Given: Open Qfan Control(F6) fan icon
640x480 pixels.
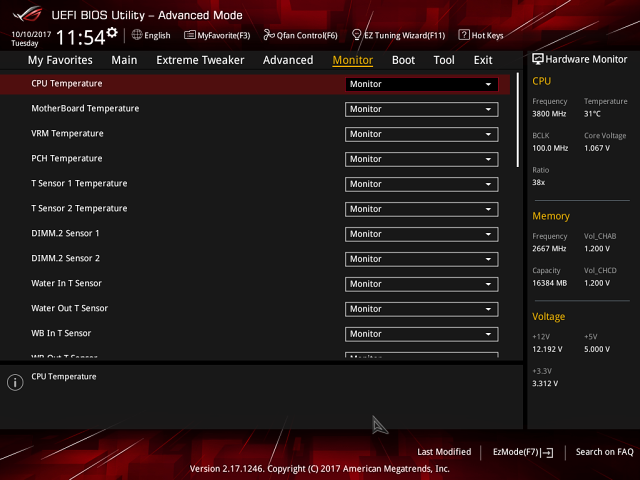Looking at the screenshot, I should pyautogui.click(x=269, y=35).
